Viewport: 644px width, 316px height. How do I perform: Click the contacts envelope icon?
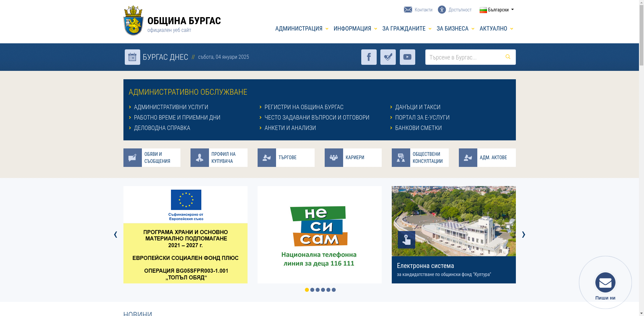click(408, 10)
